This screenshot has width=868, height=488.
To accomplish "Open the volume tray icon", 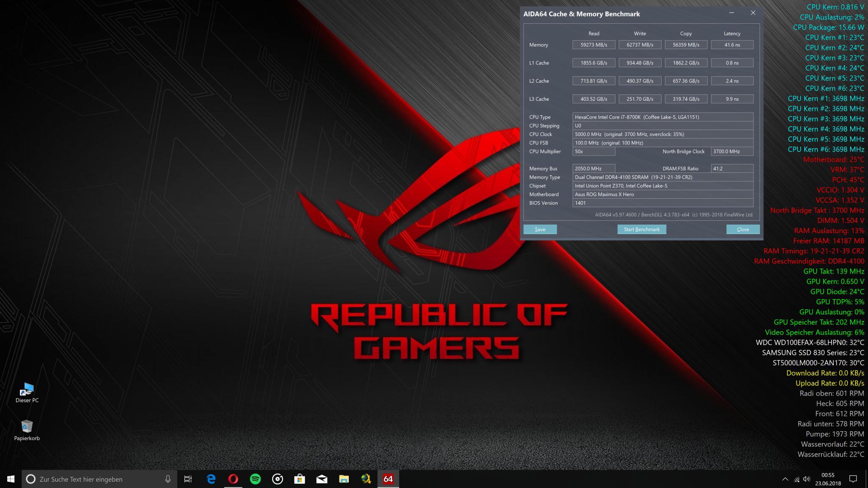I will pos(807,479).
